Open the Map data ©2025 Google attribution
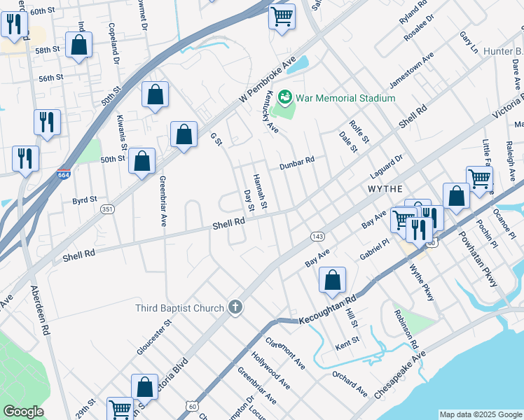 tap(481, 414)
